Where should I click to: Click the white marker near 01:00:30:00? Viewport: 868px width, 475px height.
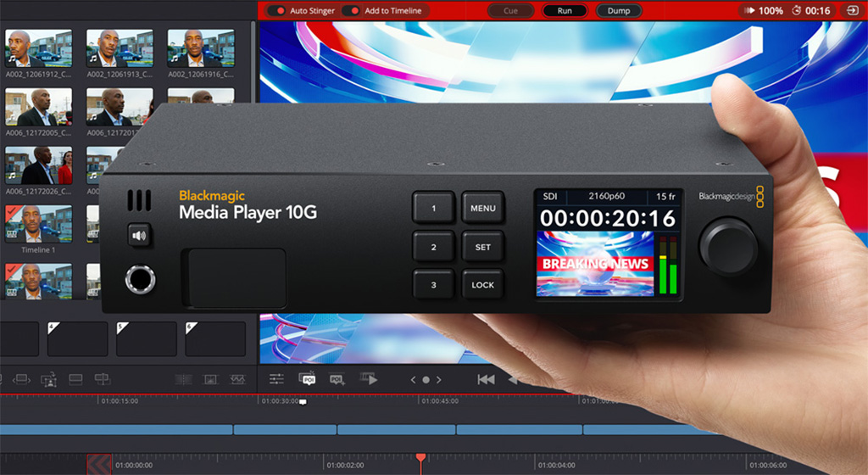[303, 402]
